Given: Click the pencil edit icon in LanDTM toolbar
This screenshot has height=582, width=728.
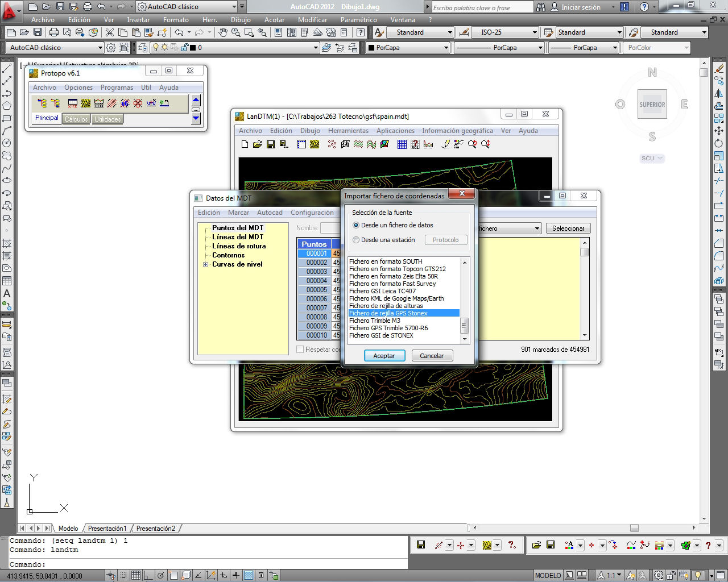Looking at the screenshot, I should tap(446, 144).
